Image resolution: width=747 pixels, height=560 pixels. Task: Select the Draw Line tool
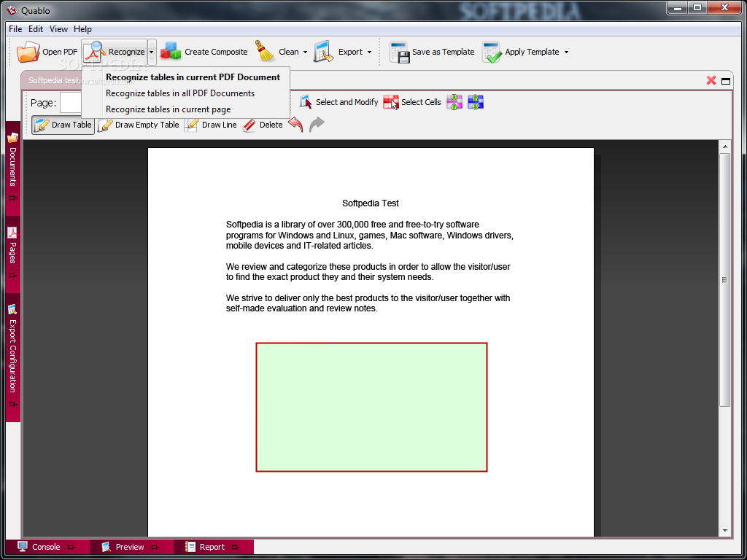211,125
